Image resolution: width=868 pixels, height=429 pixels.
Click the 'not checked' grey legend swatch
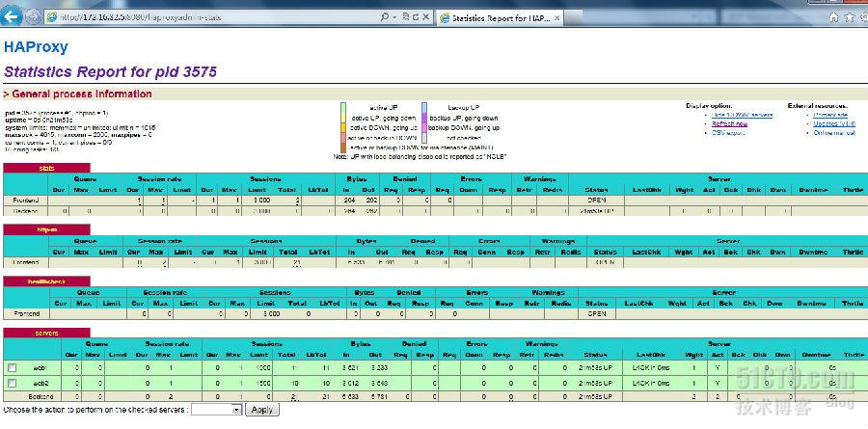click(x=424, y=138)
